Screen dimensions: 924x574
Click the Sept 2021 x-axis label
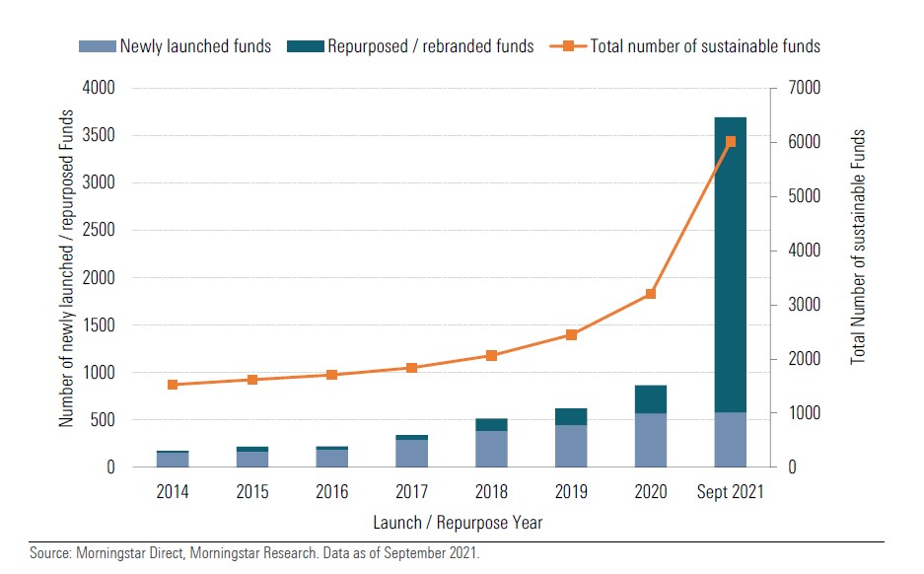tap(731, 492)
